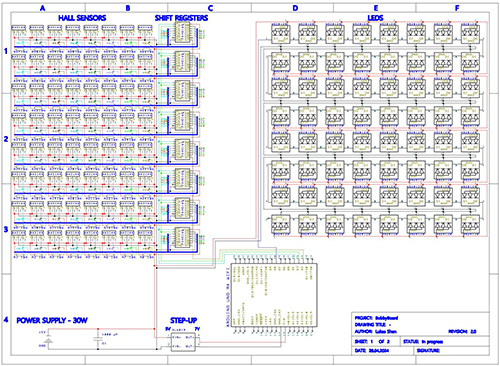Screen dimensions: 500x366
Task: Click the STATUS in progress field
Action: [423, 342]
